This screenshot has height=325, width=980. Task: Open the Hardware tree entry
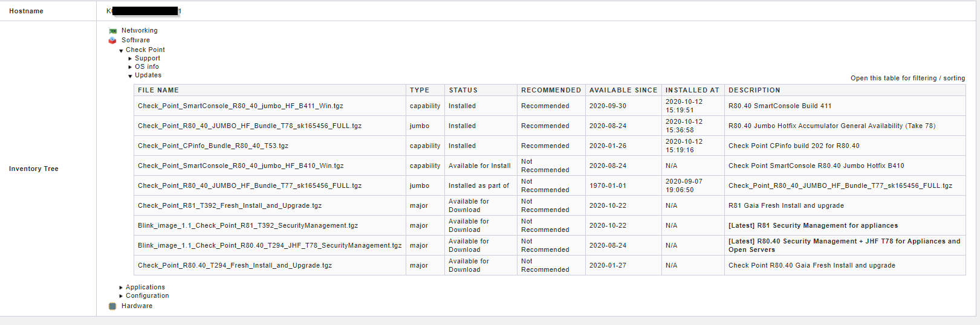137,306
